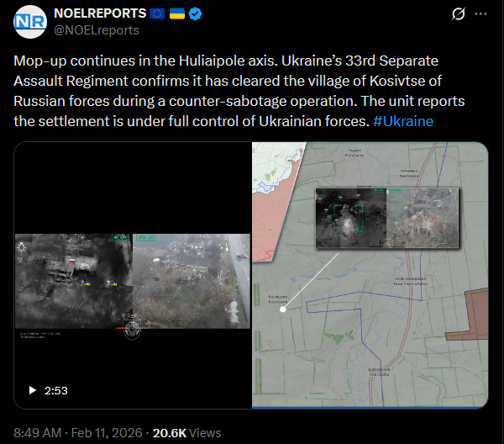This screenshot has height=444, width=504.
Task: Click the European Union flag emoji
Action: (157, 13)
